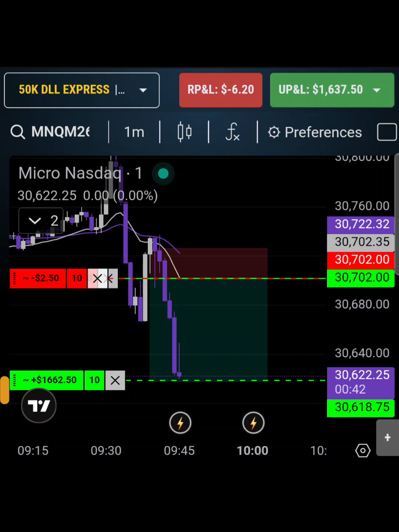Viewport: 399px width, 532px height.
Task: Change the 1m timeframe interval
Action: [x=134, y=132]
